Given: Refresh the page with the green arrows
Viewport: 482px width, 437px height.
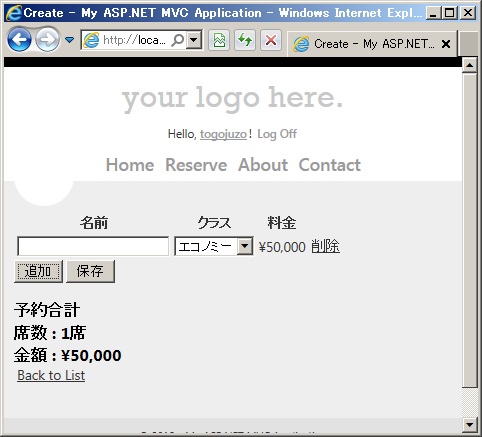Looking at the screenshot, I should [245, 40].
